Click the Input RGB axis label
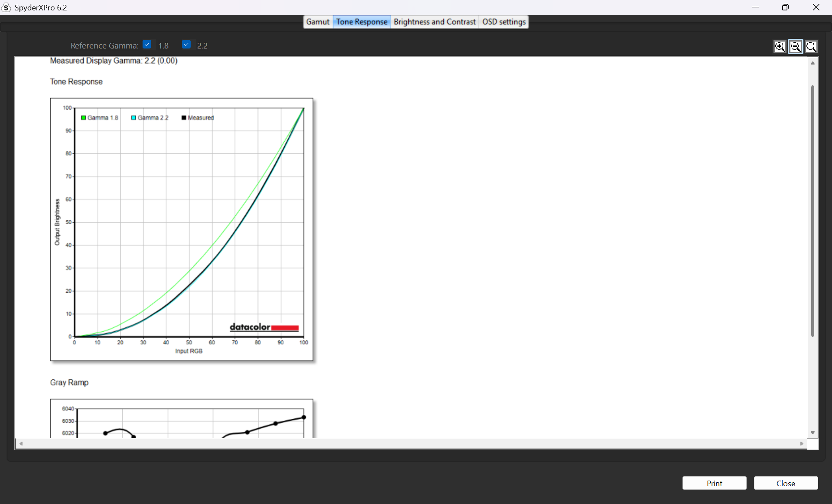This screenshot has width=832, height=504. [x=189, y=351]
